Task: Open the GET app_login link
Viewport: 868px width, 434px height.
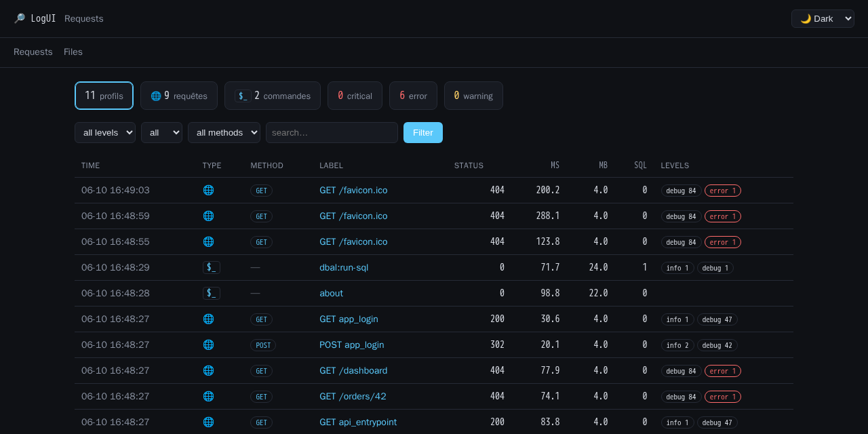Action: point(349,319)
